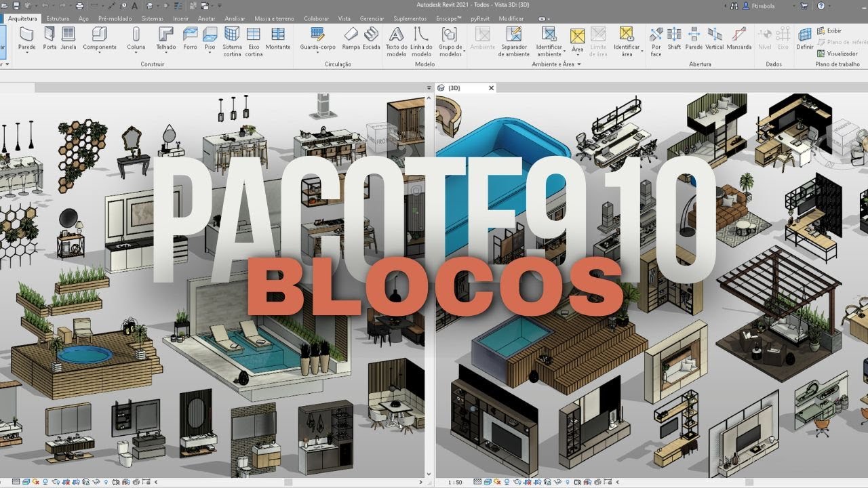Image resolution: width=868 pixels, height=488 pixels.
Task: Click the Sistema cortina tool
Action: [232, 42]
